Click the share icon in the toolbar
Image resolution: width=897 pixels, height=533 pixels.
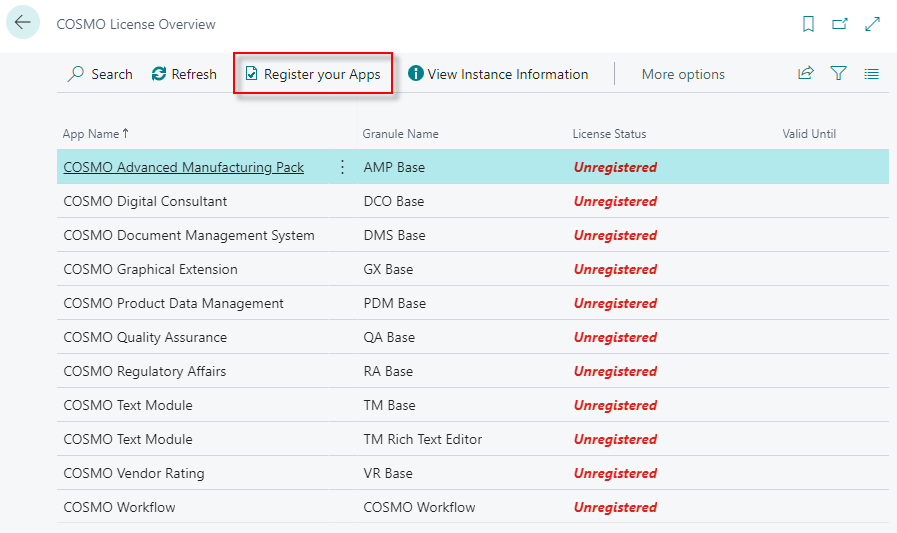[x=806, y=74]
